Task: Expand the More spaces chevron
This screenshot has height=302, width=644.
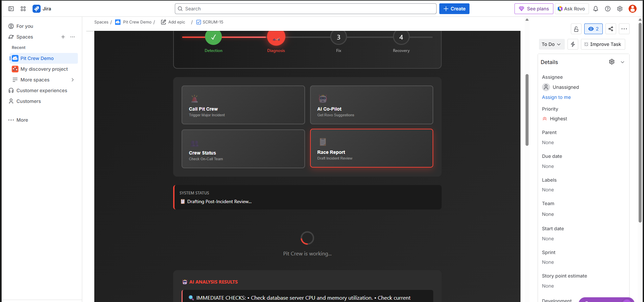Action: (x=72, y=80)
